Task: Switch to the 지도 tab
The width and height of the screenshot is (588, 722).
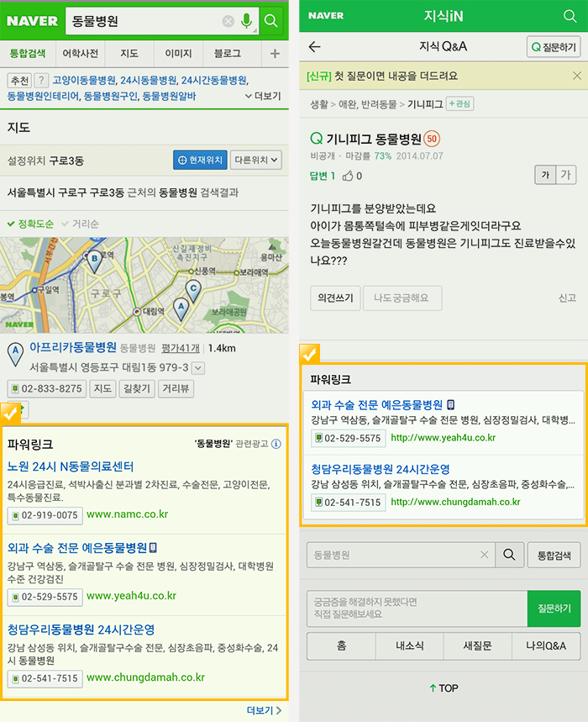Action: (129, 54)
